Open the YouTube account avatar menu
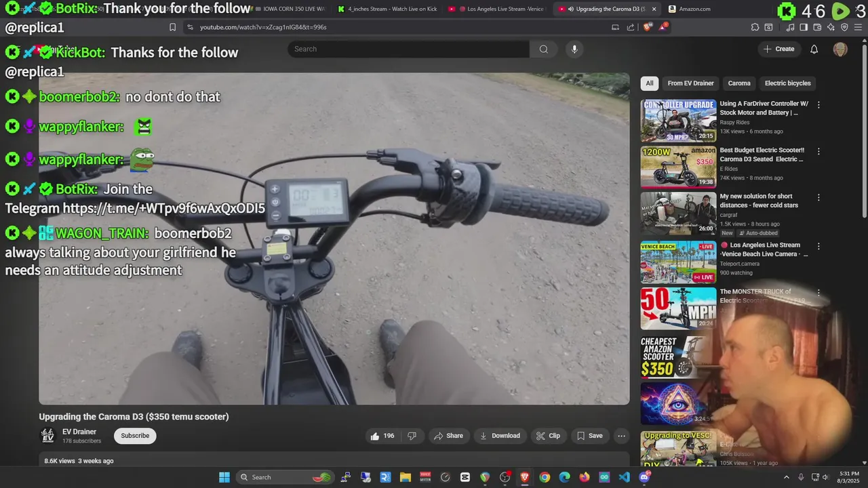Image resolution: width=868 pixels, height=488 pixels. pos(840,49)
